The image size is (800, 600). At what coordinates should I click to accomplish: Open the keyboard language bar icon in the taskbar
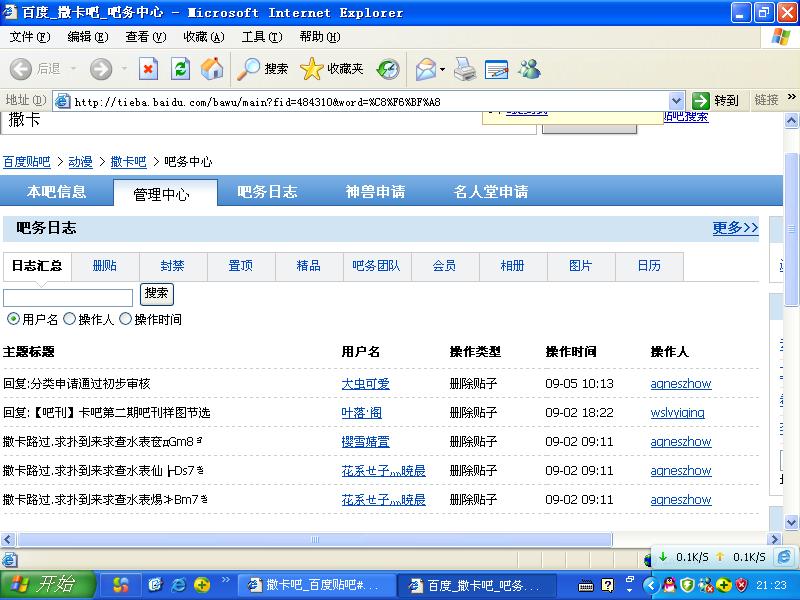(x=586, y=585)
